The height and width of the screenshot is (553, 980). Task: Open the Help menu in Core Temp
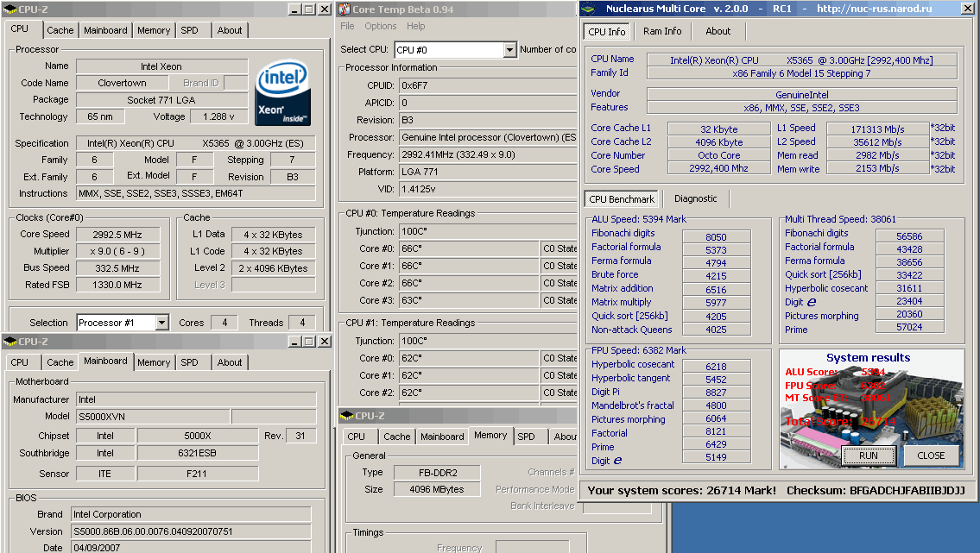click(x=415, y=26)
